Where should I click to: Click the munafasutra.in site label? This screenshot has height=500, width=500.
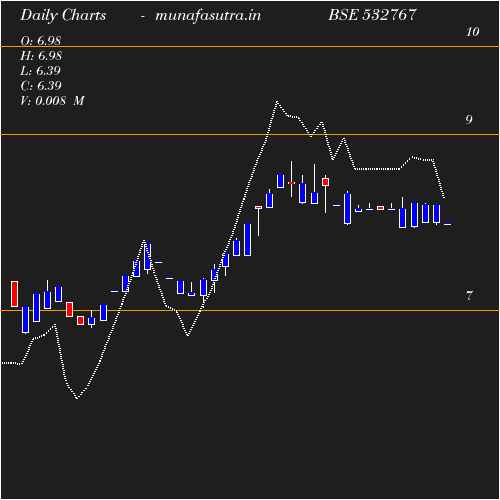(x=208, y=15)
